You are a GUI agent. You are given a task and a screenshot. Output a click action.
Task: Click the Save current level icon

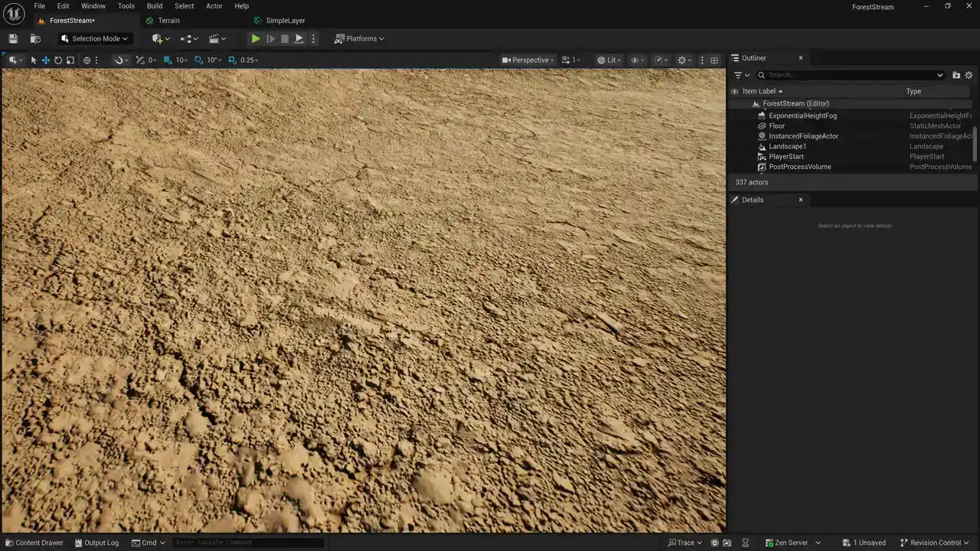(x=13, y=38)
